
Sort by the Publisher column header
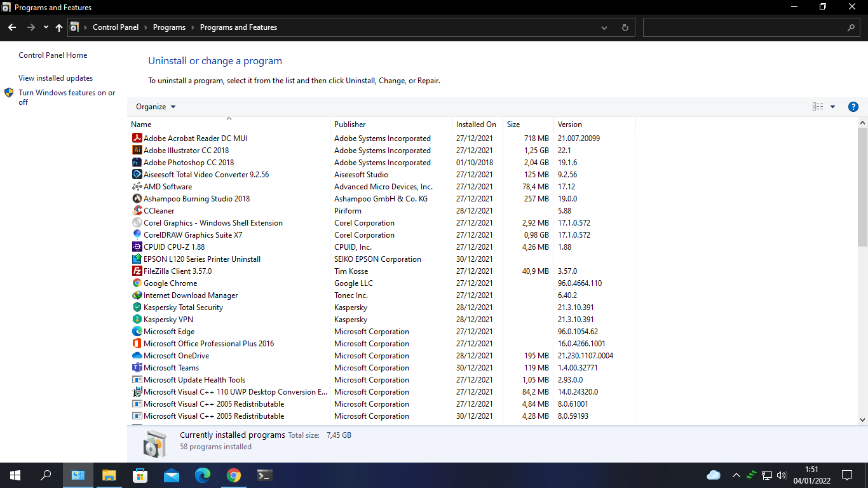(x=391, y=124)
